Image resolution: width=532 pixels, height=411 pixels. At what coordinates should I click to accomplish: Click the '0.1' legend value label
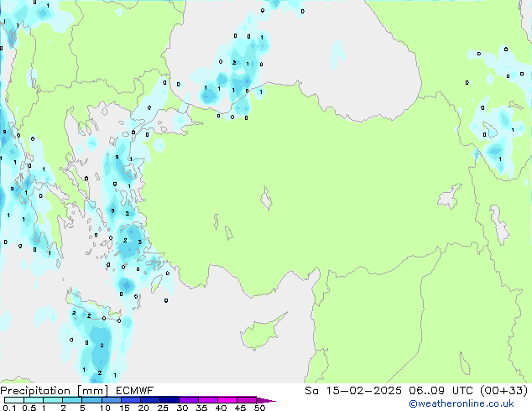point(9,408)
